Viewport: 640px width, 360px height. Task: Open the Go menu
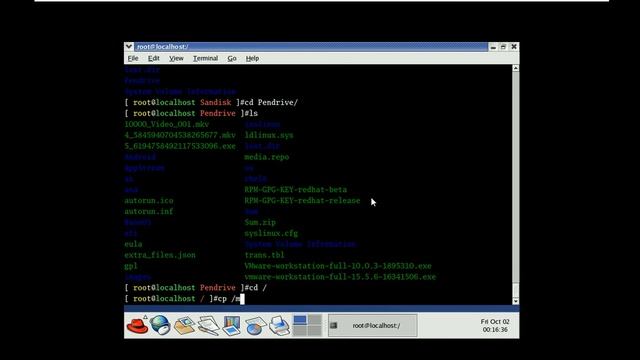pos(232,58)
